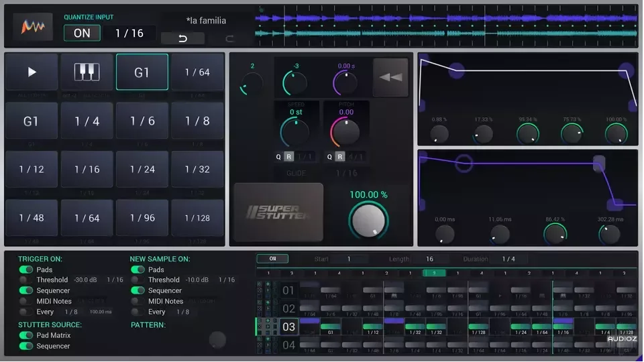Image resolution: width=644 pixels, height=362 pixels.
Task: Select sequencer lane 02
Action: coord(288,308)
